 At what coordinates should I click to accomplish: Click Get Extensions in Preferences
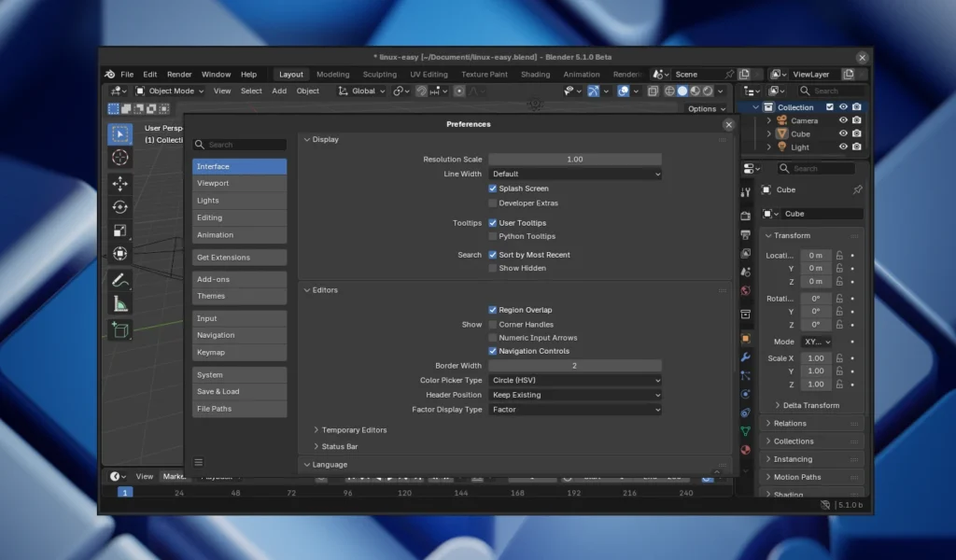tap(239, 257)
